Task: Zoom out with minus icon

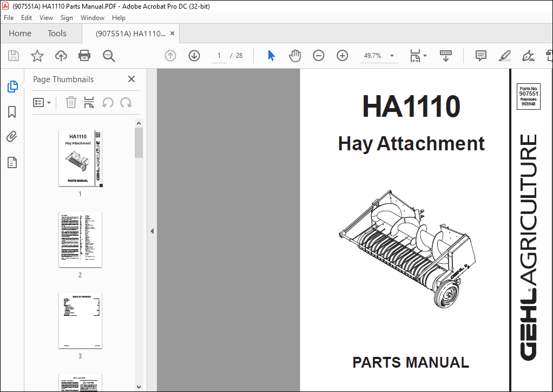Action: point(319,56)
